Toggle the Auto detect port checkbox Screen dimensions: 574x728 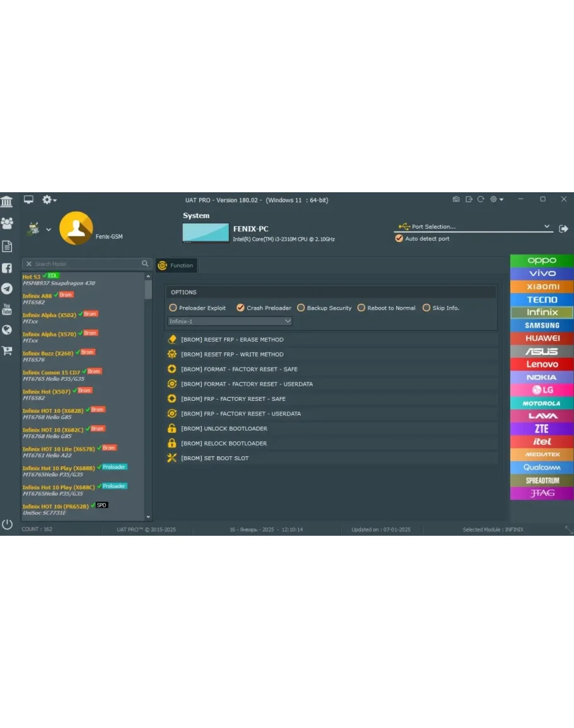[x=399, y=239]
